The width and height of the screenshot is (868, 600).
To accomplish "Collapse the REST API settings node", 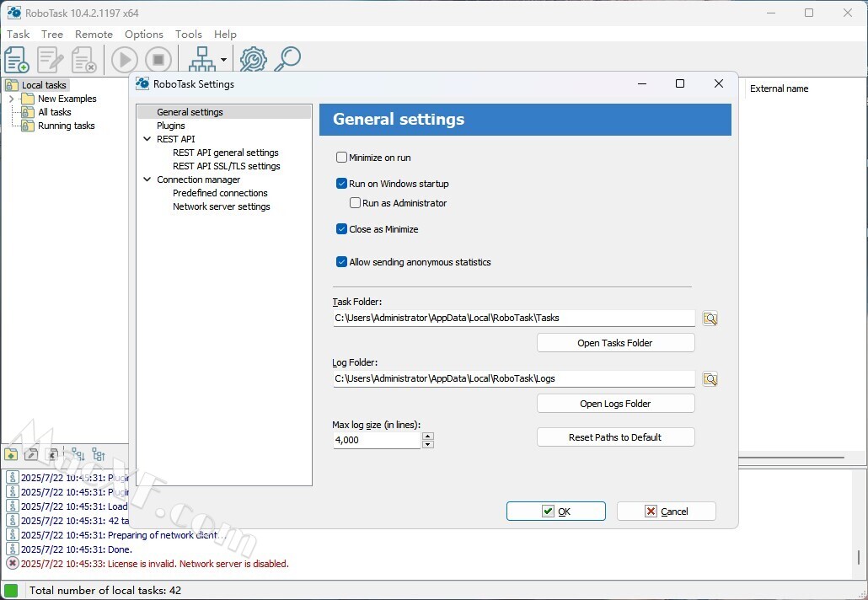I will point(147,139).
